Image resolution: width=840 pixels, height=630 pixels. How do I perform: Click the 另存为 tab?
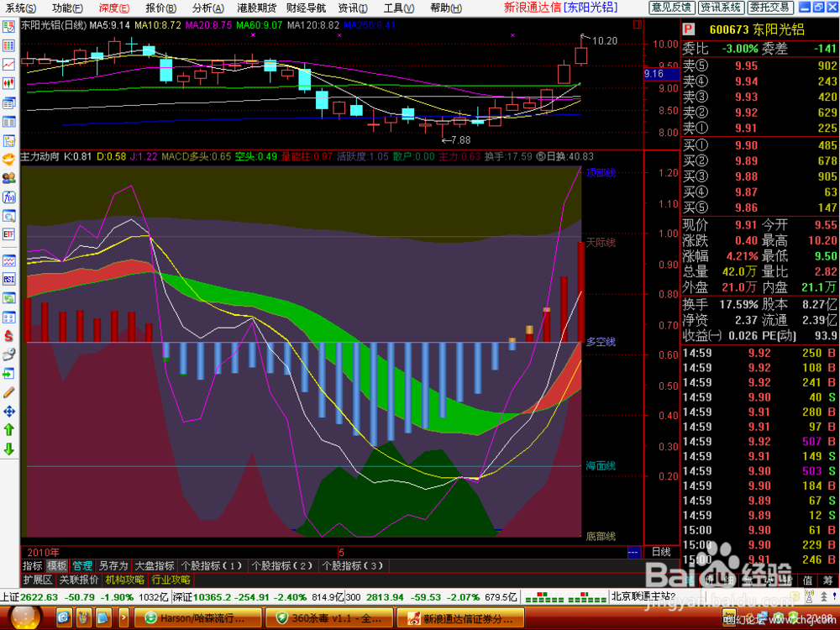coord(113,565)
